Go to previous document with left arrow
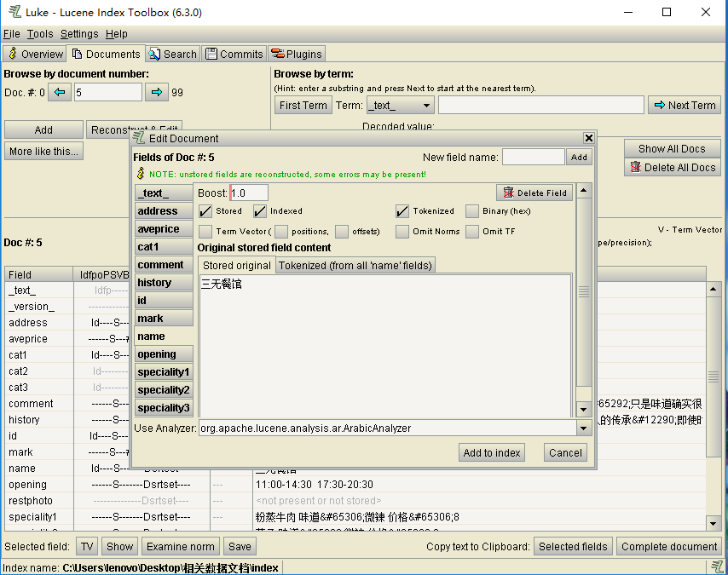728x575 pixels. pos(60,92)
